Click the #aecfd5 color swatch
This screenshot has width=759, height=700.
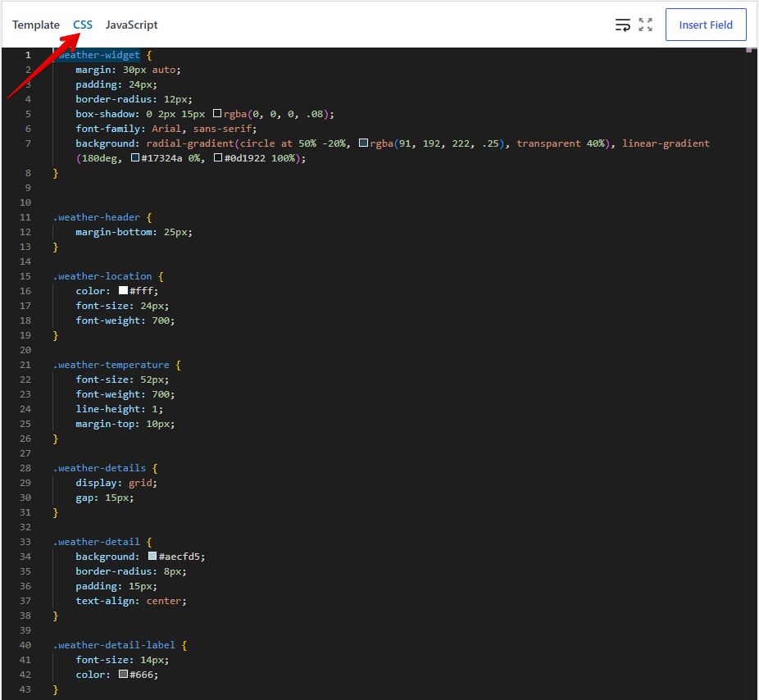[152, 557]
